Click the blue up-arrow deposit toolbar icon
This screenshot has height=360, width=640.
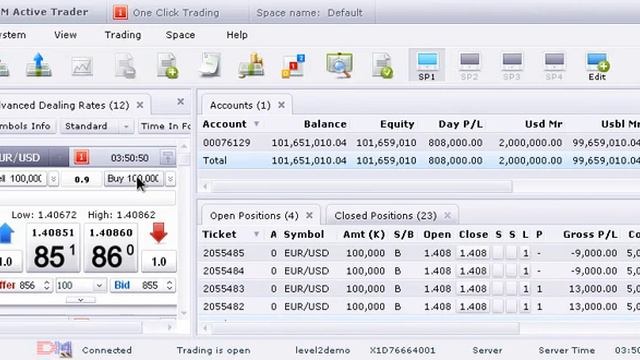point(39,65)
